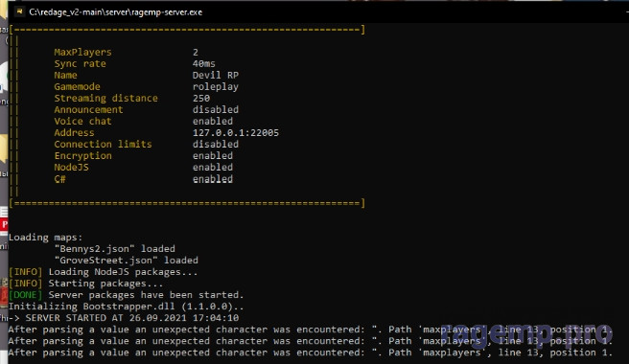Select the address '127.0.0.1:22005'

(236, 133)
